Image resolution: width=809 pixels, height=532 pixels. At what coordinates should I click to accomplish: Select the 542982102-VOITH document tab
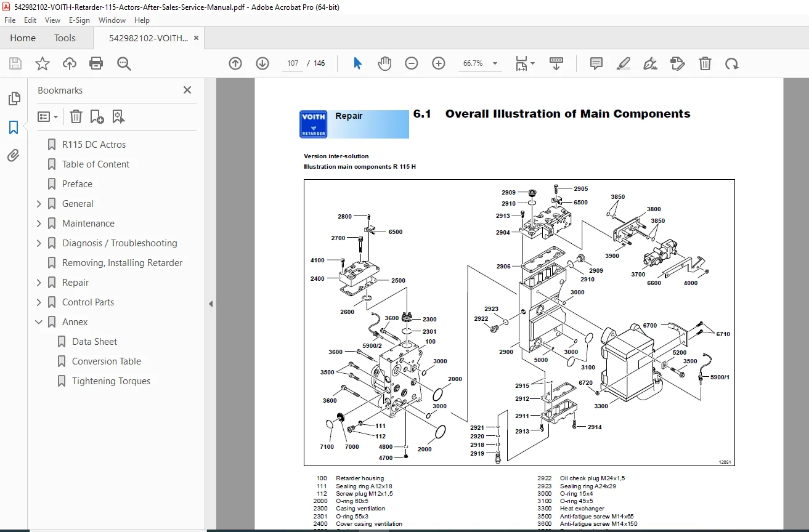coord(148,38)
